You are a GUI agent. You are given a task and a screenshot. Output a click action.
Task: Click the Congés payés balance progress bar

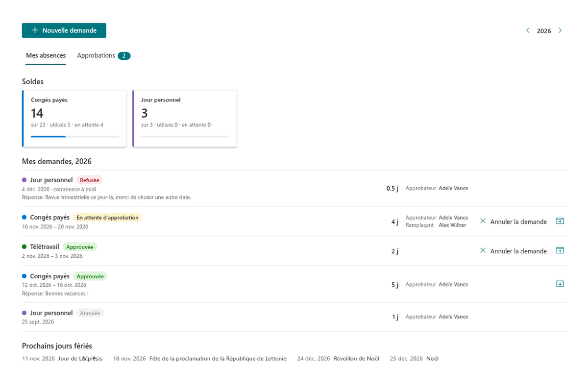click(75, 136)
